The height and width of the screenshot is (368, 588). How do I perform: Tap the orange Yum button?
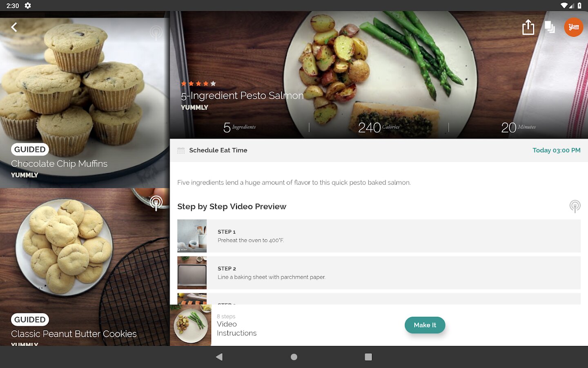[x=574, y=27]
